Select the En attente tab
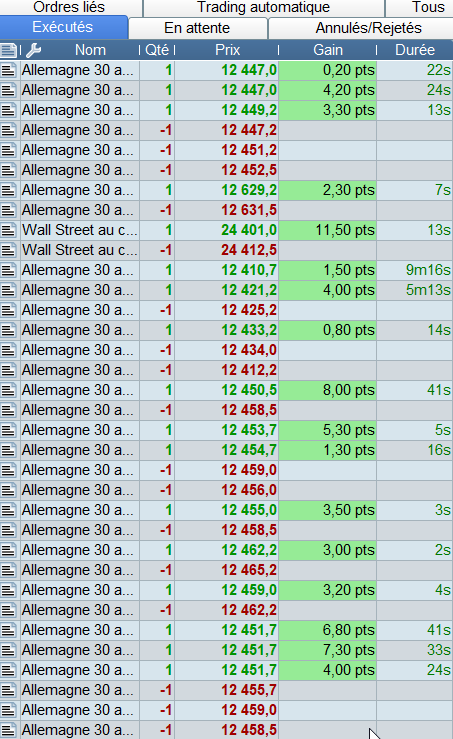 (197, 28)
